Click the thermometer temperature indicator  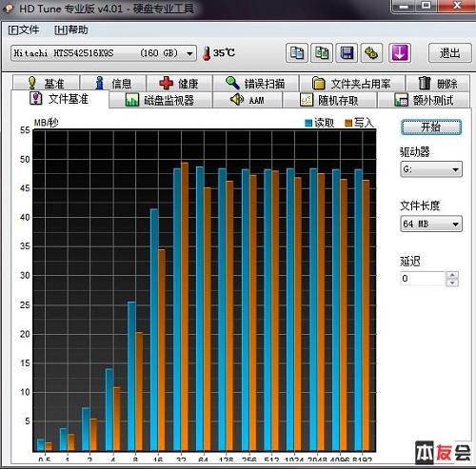(219, 53)
